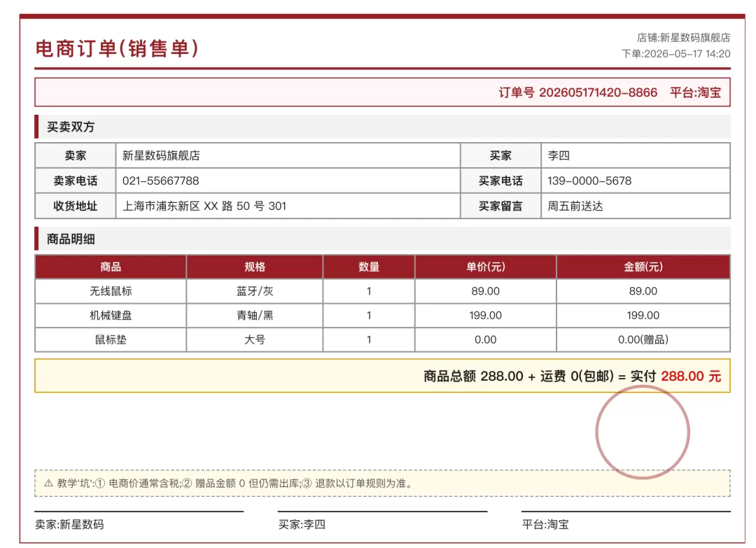Click the signature 买家:李四

pos(302,524)
